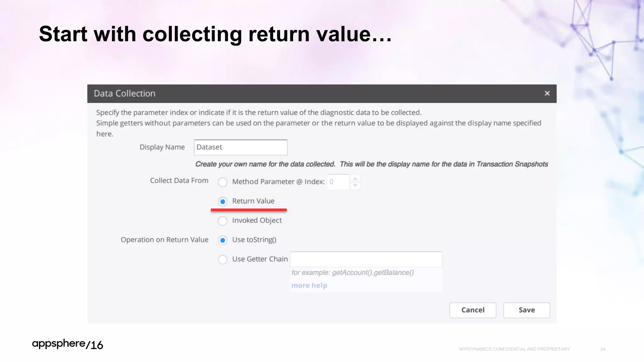
Task: Click the slide page number 24
Action: click(602, 349)
